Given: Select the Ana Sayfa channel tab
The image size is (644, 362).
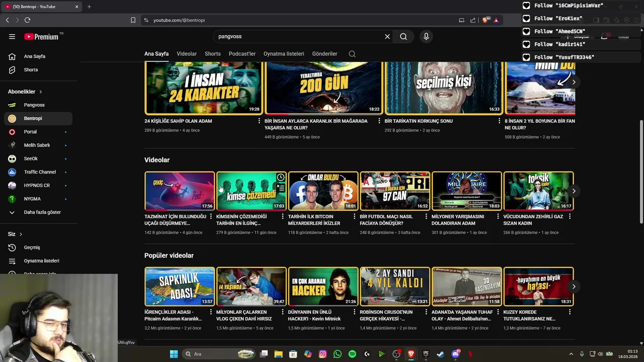Looking at the screenshot, I should pyautogui.click(x=156, y=54).
